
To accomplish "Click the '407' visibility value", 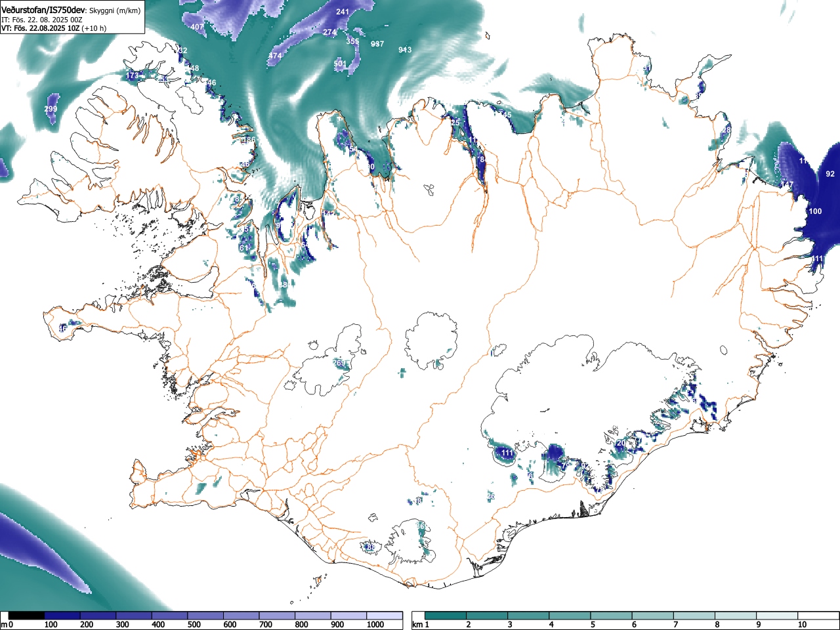I will click(197, 27).
